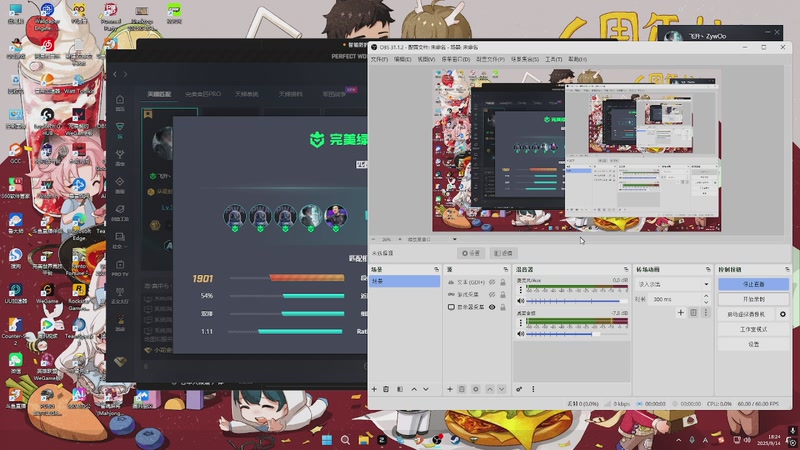Increase transition duration with up arrow
The image size is (800, 450).
pos(706,296)
